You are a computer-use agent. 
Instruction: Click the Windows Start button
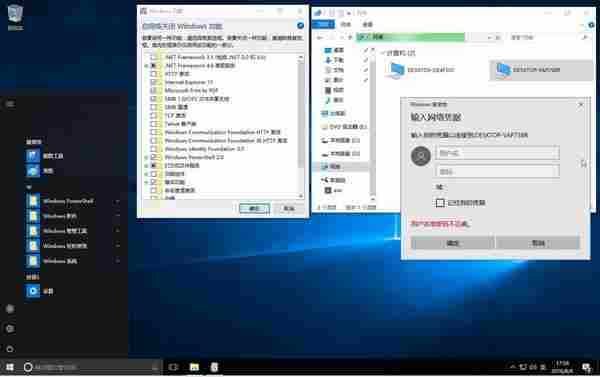pyautogui.click(x=10, y=367)
